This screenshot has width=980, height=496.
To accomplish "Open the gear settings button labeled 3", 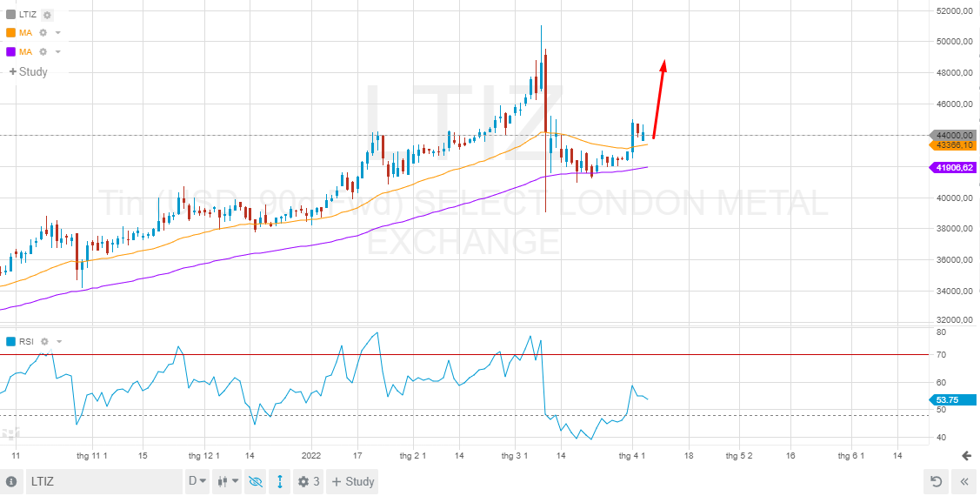I will pos(309,481).
